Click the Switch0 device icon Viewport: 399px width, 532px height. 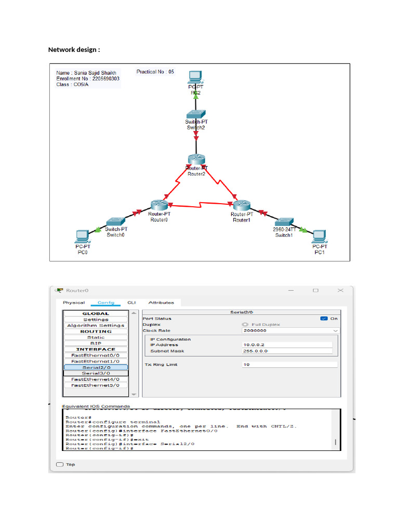click(x=115, y=222)
